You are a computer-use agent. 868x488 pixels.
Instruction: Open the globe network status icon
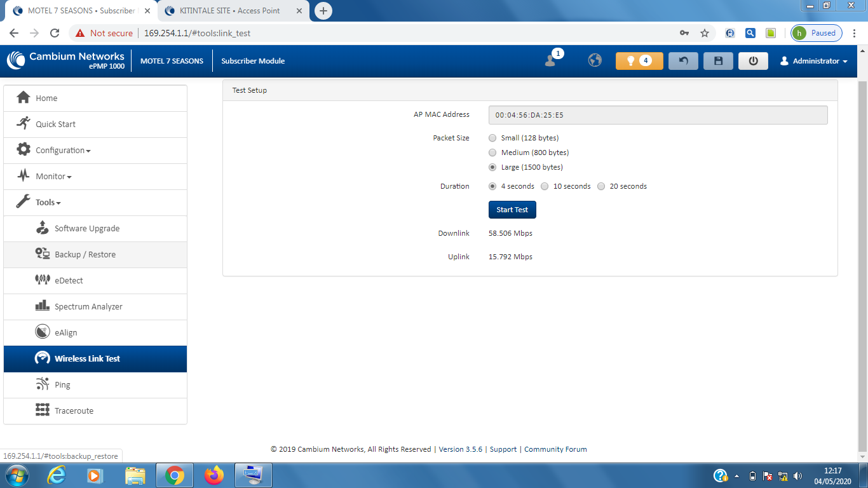595,60
